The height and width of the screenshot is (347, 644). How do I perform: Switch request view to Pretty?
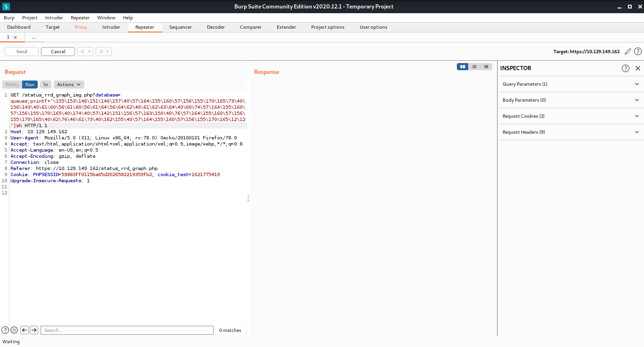12,85
